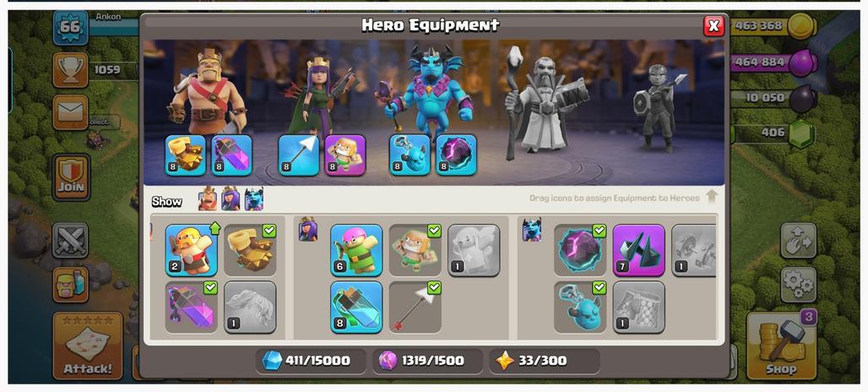The height and width of the screenshot is (392, 868).
Task: Select the level 2 Barbarian Puppet equipment
Action: pyautogui.click(x=192, y=250)
